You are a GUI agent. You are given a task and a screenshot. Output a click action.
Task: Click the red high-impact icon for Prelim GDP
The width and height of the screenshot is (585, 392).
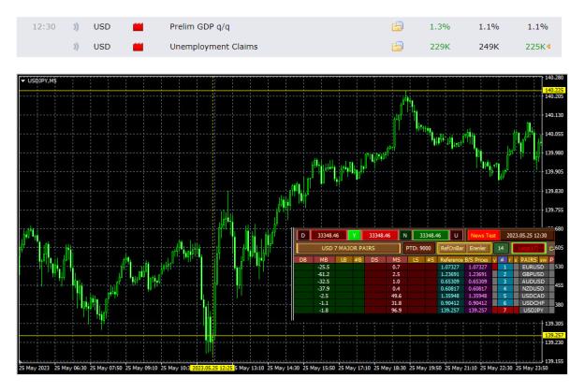pyautogui.click(x=138, y=27)
